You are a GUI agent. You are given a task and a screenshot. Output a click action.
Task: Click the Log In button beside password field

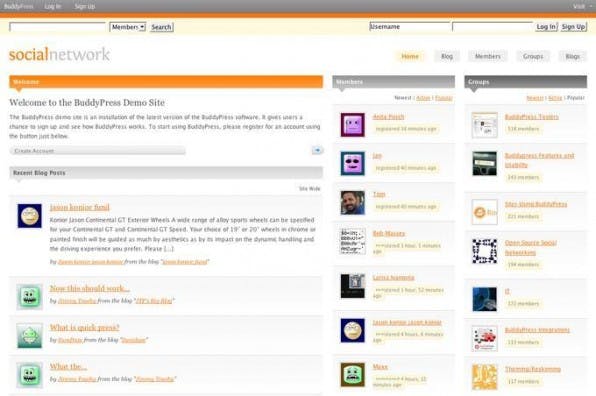546,27
